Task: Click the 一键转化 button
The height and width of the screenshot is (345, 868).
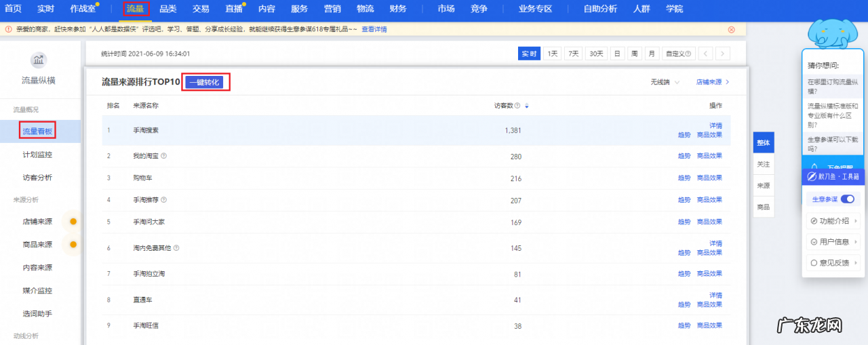Action: 203,82
